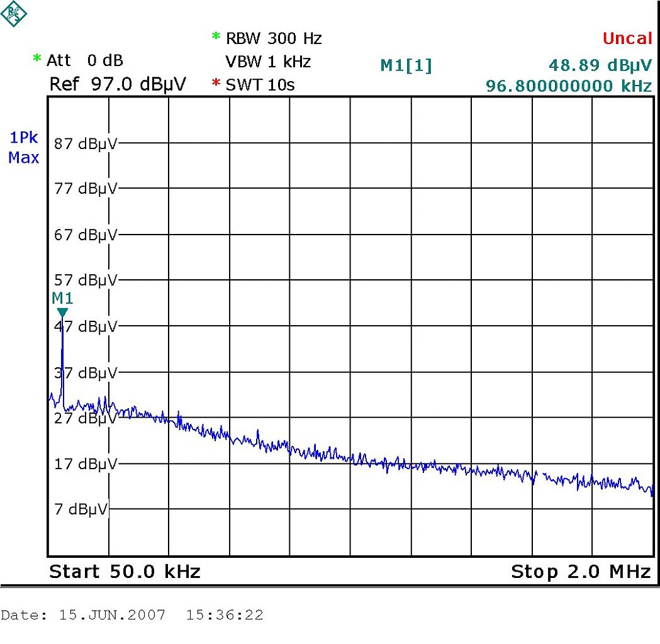Click the 87 dBµV axis label

click(86, 144)
